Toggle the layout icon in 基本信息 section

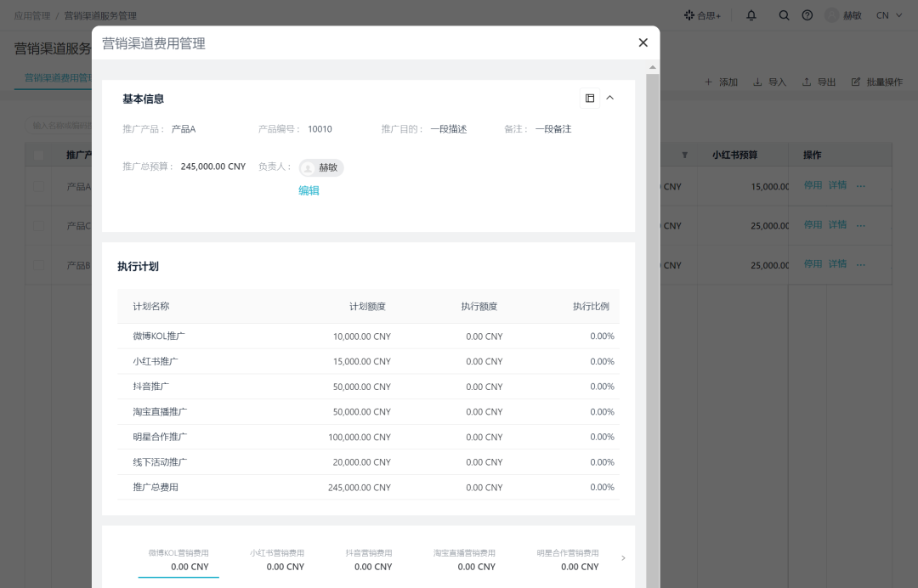[590, 99]
